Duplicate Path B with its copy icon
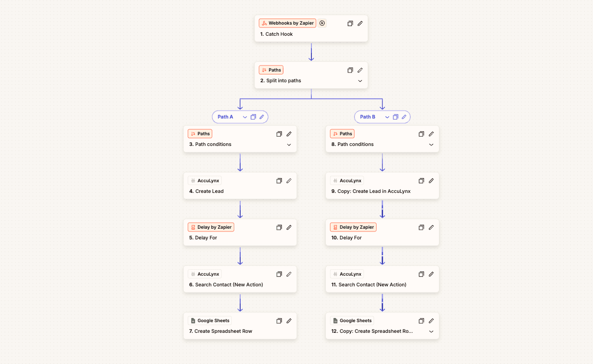 pyautogui.click(x=396, y=117)
